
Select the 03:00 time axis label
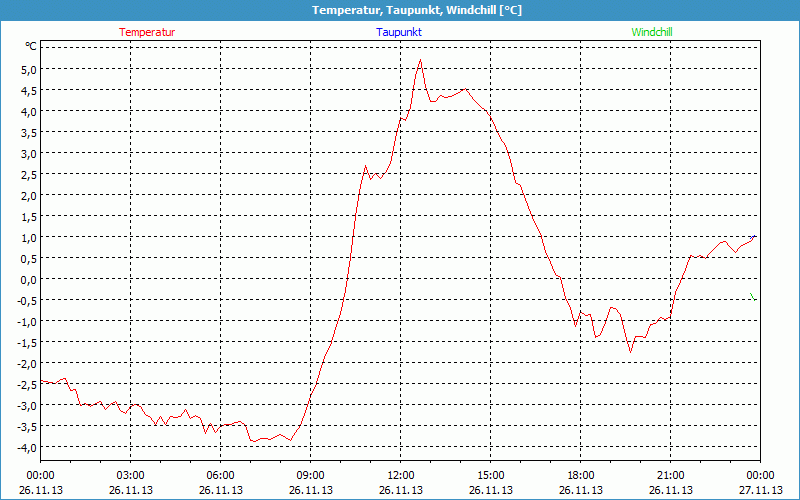pos(130,474)
